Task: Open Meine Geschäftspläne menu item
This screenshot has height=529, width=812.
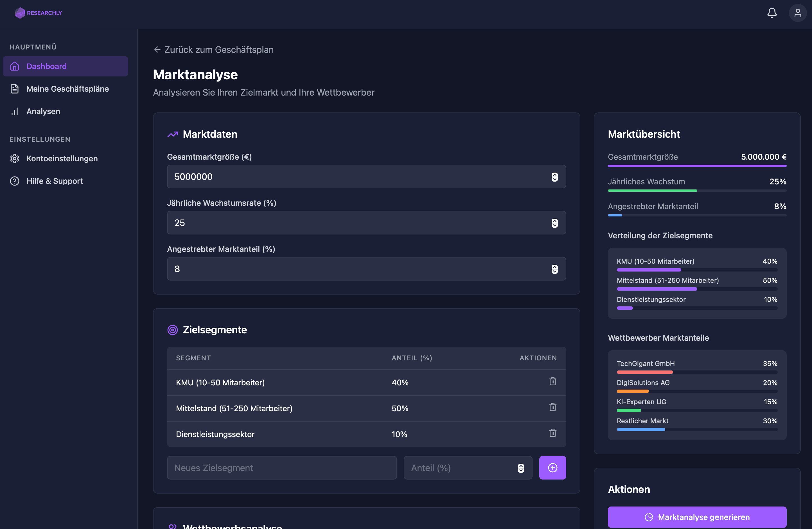Action: click(x=66, y=89)
